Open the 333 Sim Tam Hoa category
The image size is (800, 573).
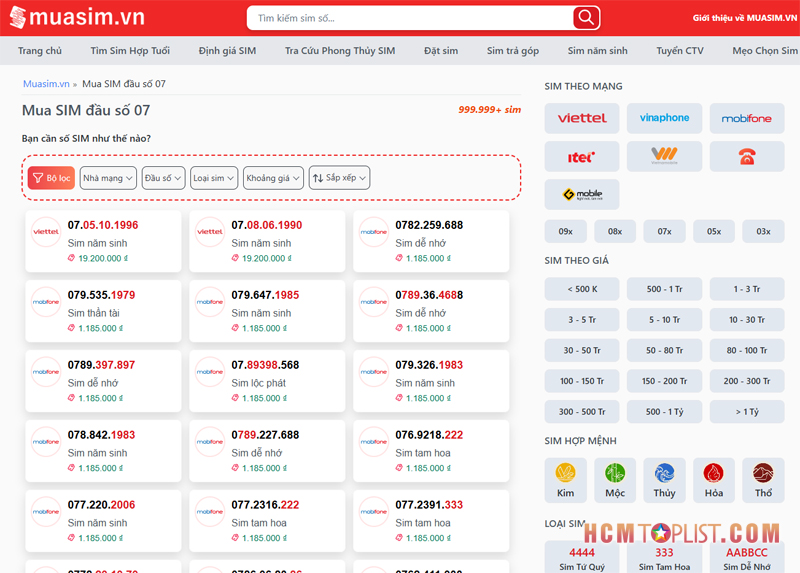click(x=664, y=559)
